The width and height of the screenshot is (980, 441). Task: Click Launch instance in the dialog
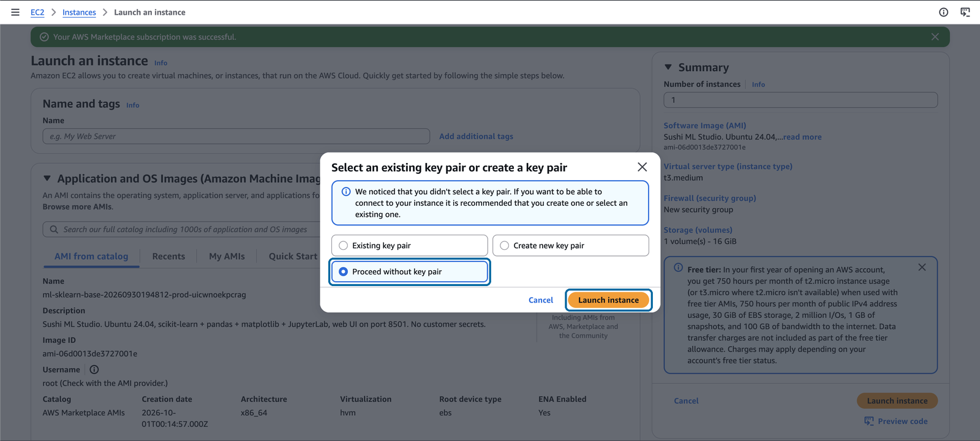(x=608, y=300)
